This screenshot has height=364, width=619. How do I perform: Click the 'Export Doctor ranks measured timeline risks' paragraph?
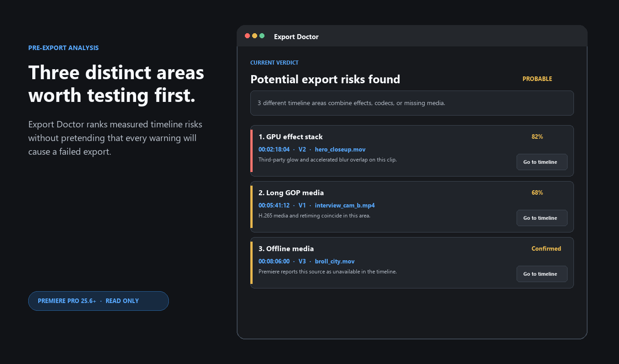point(115,138)
